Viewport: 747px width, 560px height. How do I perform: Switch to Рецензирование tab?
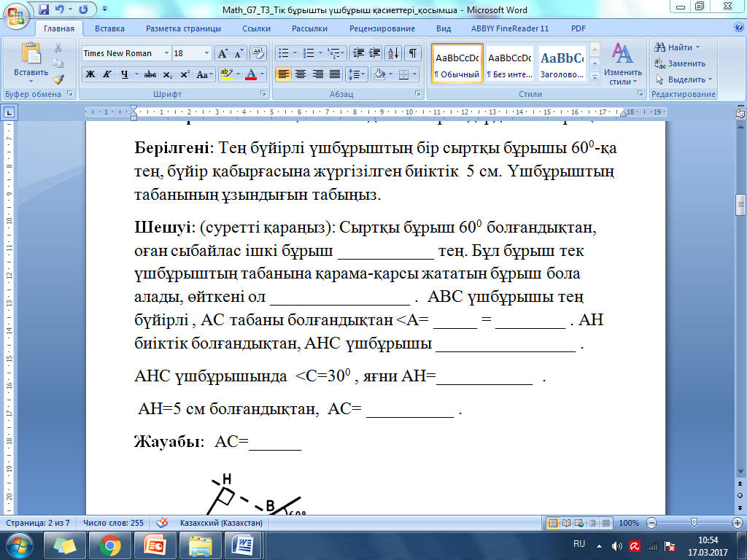coord(382,28)
